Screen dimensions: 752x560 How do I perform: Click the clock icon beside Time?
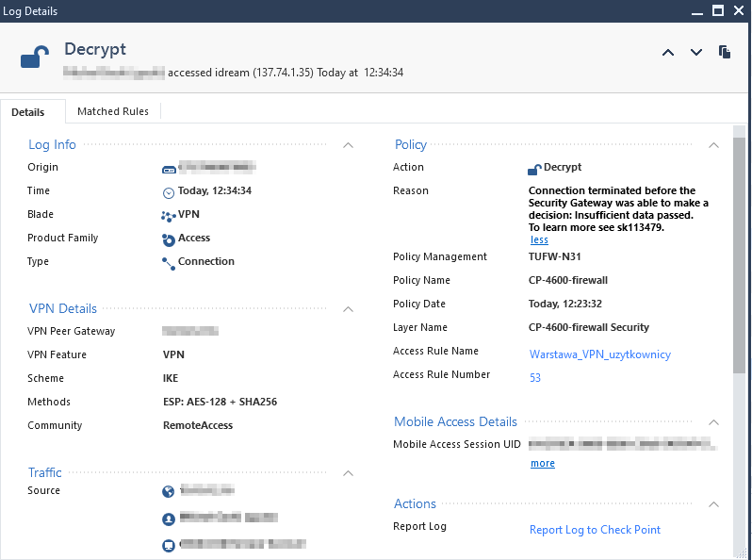(x=169, y=191)
